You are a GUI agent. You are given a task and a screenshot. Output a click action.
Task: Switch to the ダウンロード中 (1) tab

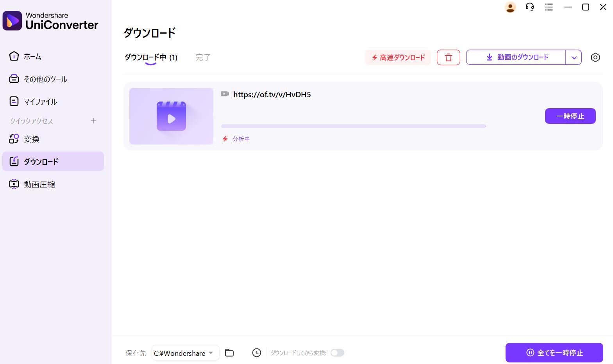pos(151,57)
